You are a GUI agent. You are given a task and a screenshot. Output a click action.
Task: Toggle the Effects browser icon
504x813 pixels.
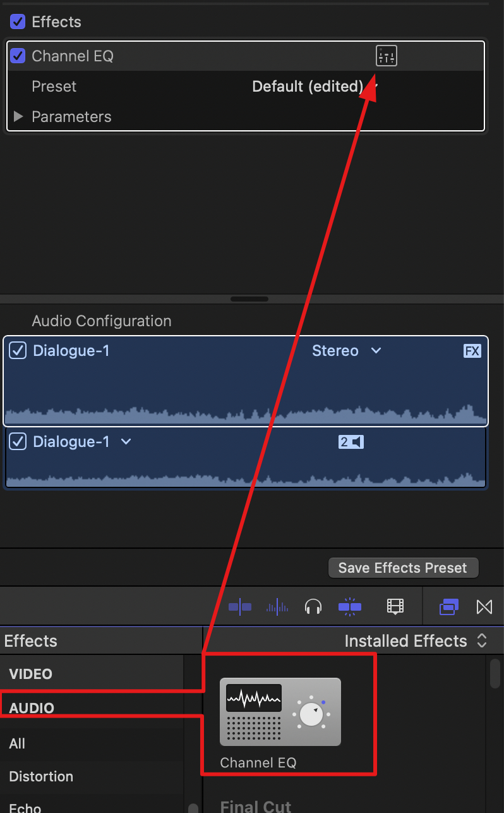[x=448, y=607]
